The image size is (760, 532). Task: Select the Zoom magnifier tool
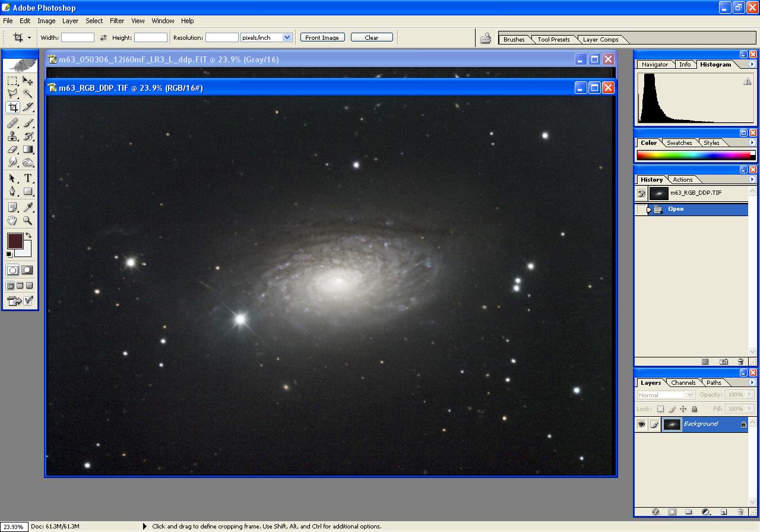point(28,220)
